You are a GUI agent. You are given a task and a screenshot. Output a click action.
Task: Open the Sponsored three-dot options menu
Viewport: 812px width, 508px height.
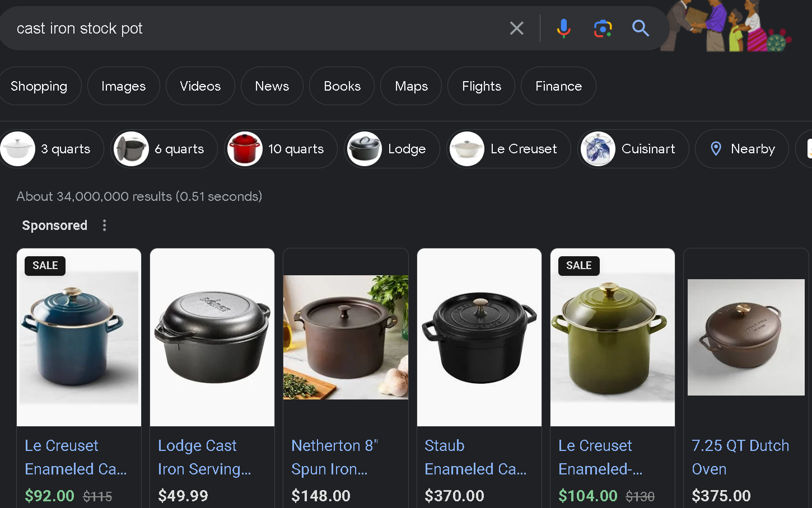104,225
